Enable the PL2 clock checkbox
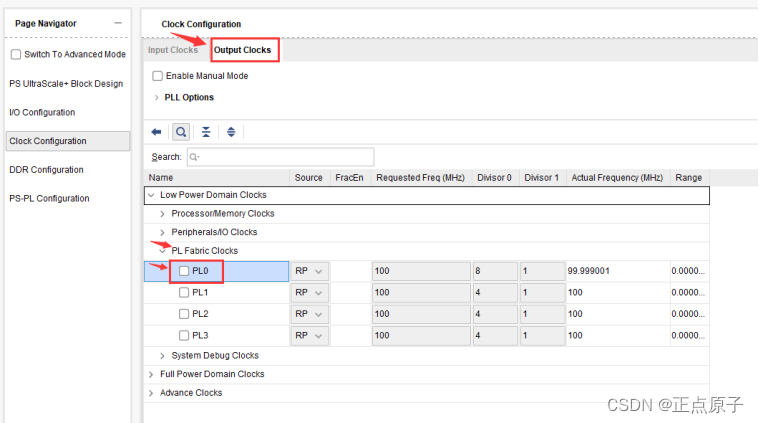Viewport: 759px width, 423px height. point(184,314)
